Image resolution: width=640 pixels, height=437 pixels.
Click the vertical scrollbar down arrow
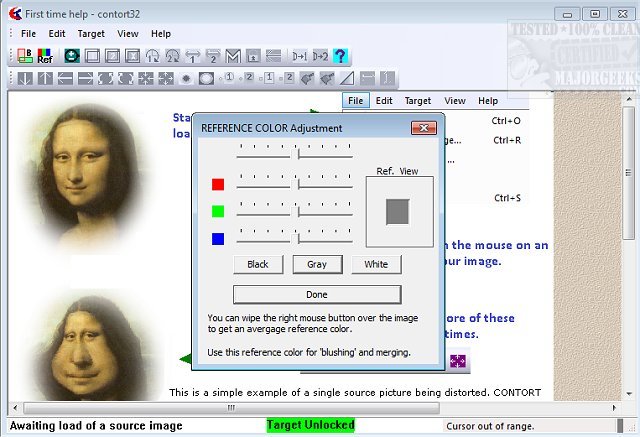tap(629, 394)
